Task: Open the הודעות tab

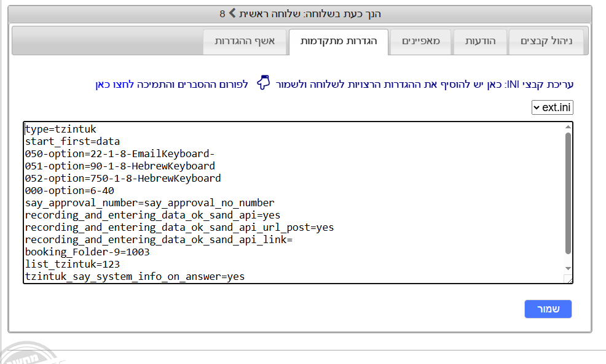Action: [479, 41]
